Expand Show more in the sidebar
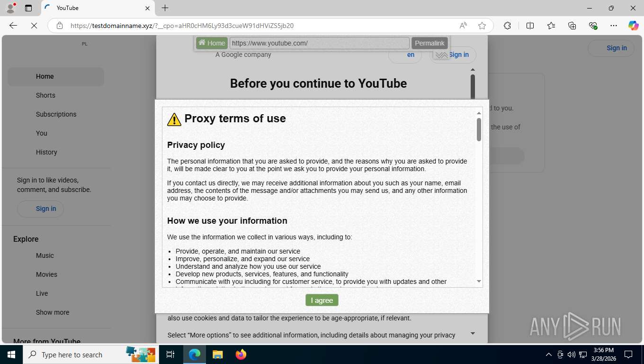Screen dimensions: 644x364 click(56, 312)
